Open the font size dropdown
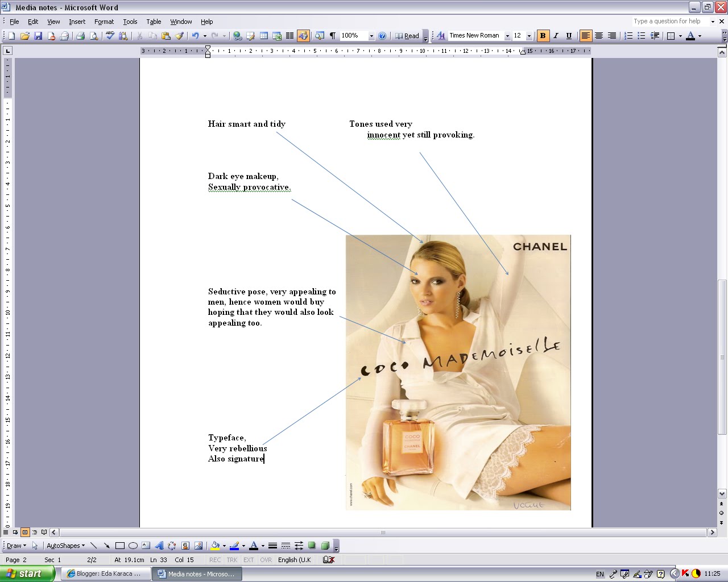This screenshot has width=728, height=582. coord(529,36)
